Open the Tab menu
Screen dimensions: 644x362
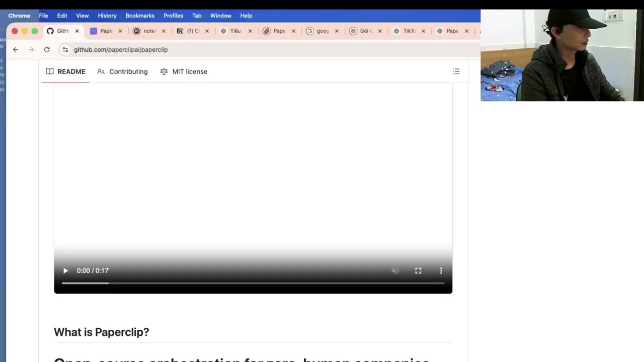point(197,16)
